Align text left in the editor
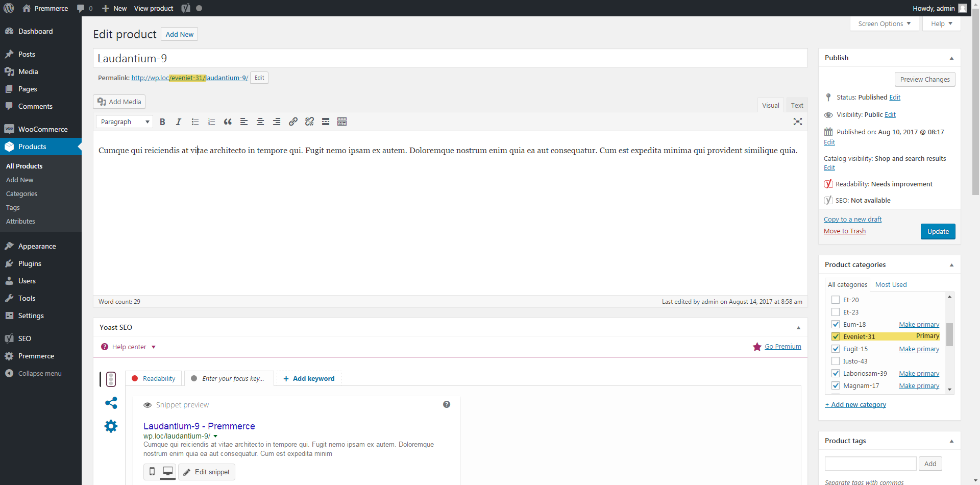This screenshot has width=980, height=485. point(244,122)
